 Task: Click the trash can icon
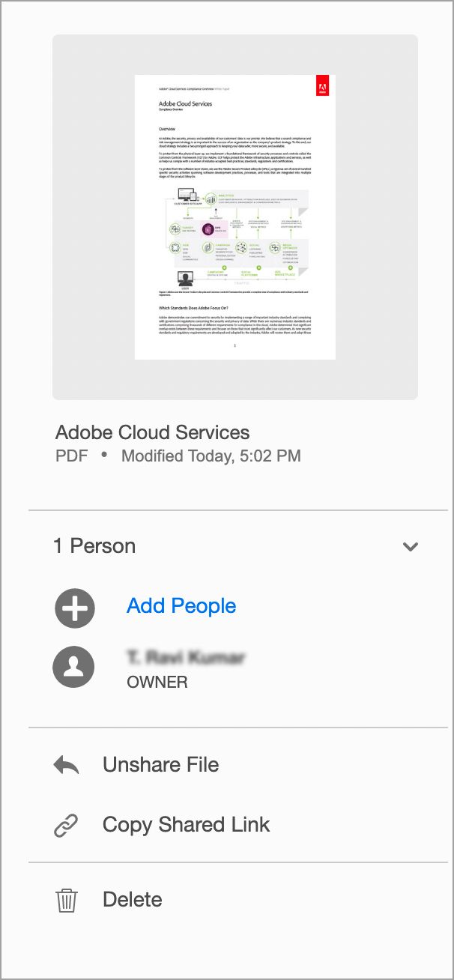click(67, 899)
